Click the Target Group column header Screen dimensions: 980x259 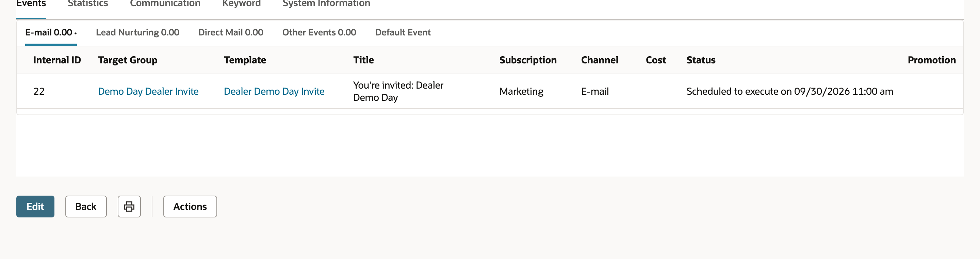pyautogui.click(x=128, y=60)
